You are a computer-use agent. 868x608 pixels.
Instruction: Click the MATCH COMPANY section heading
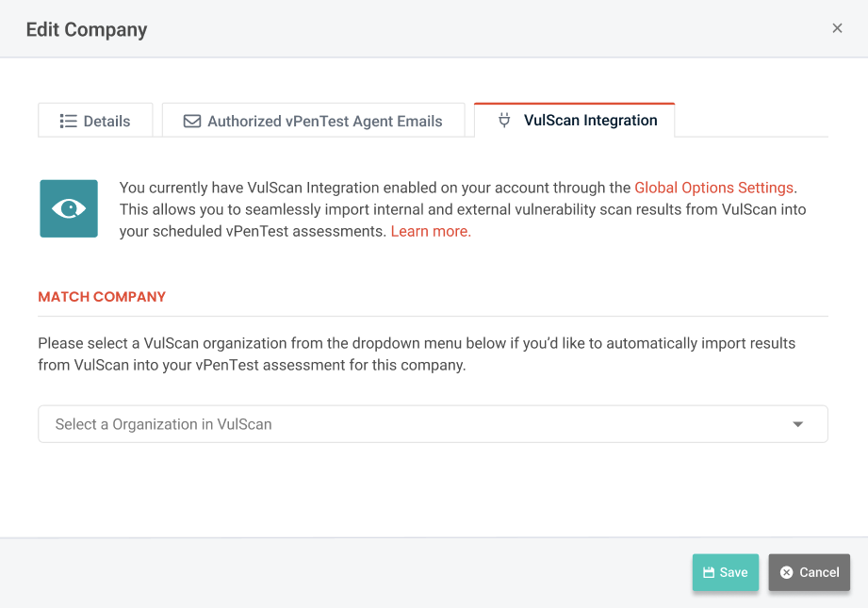[102, 296]
